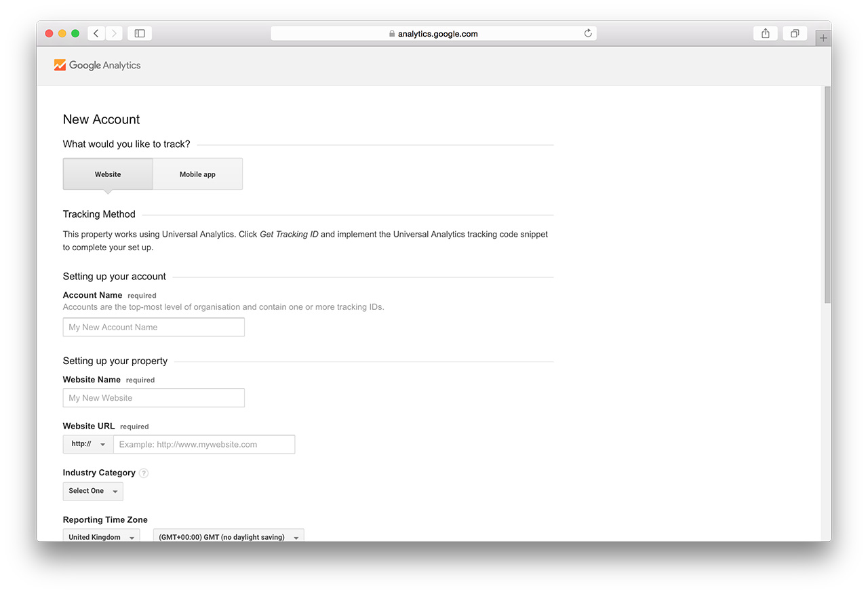Click Safari's forward arrow button
Screen dimensions: 868x594
pos(114,33)
